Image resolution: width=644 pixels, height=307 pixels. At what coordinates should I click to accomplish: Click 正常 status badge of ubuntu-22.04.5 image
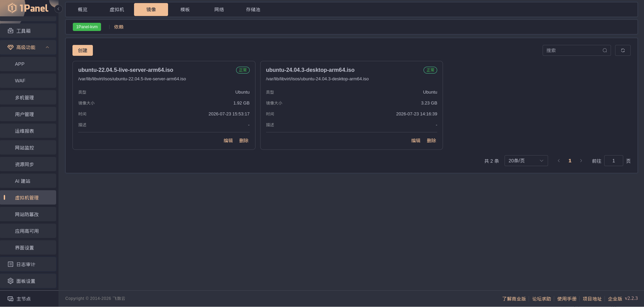tap(243, 70)
